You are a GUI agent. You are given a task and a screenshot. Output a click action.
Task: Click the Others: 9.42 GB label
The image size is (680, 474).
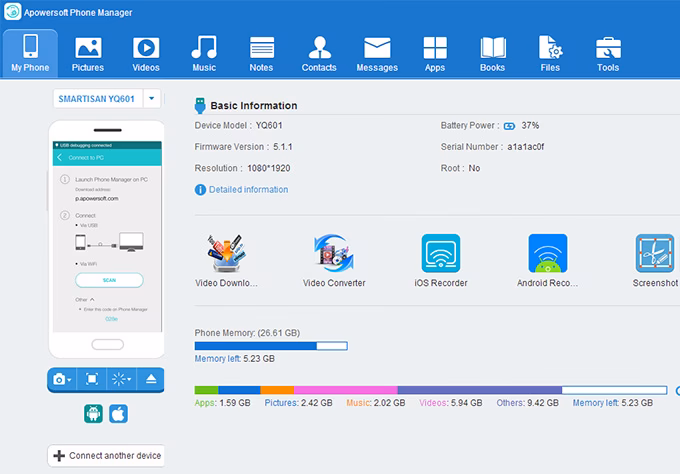(x=527, y=403)
